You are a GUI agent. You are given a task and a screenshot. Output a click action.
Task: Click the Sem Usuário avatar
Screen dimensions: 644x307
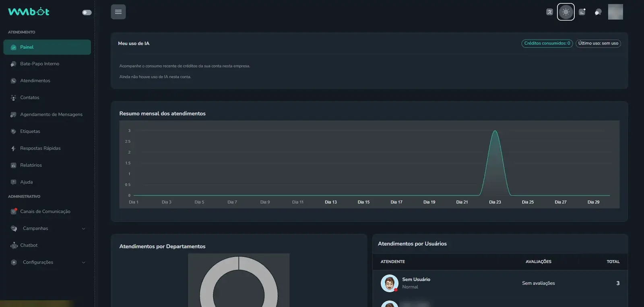point(390,283)
